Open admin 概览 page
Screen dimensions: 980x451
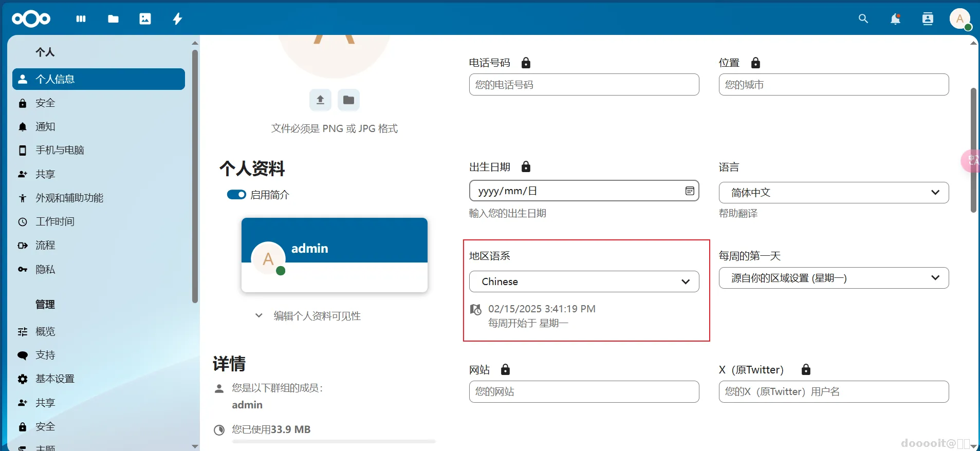tap(99, 331)
